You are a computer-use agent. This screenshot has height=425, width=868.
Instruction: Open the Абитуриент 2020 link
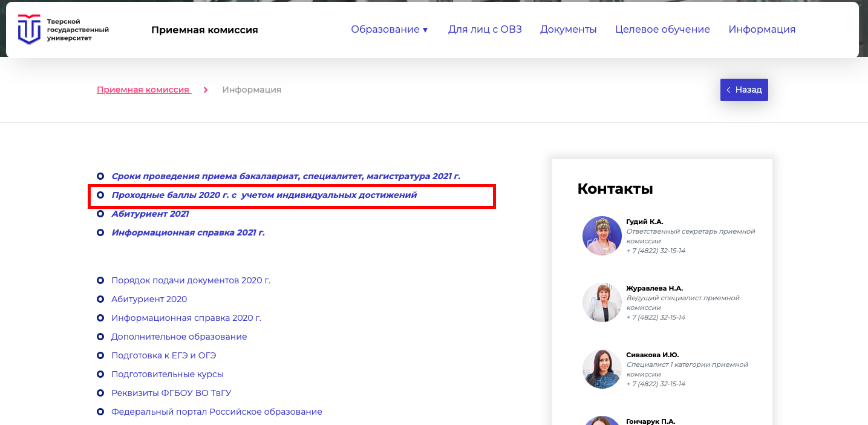pyautogui.click(x=149, y=299)
